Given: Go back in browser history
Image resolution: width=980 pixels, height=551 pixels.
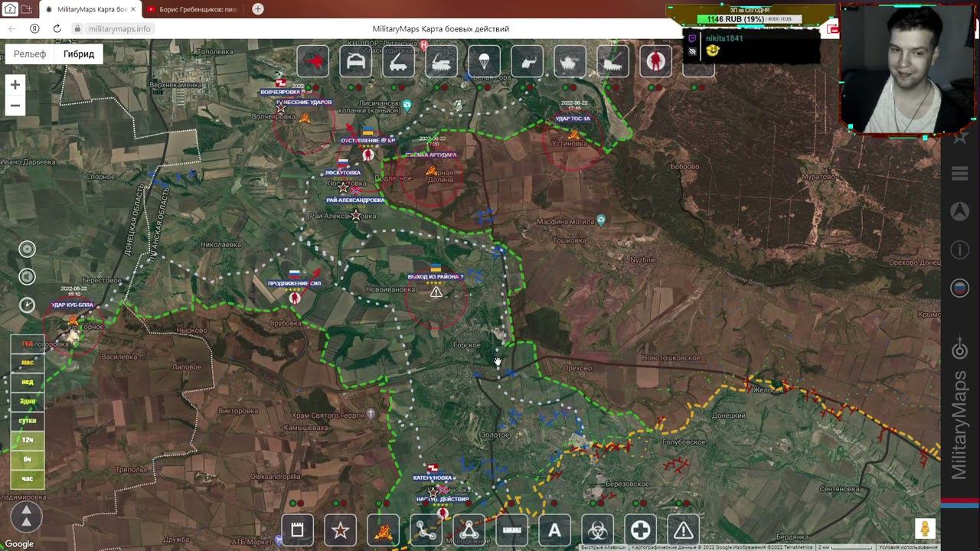Looking at the screenshot, I should pos(12,28).
